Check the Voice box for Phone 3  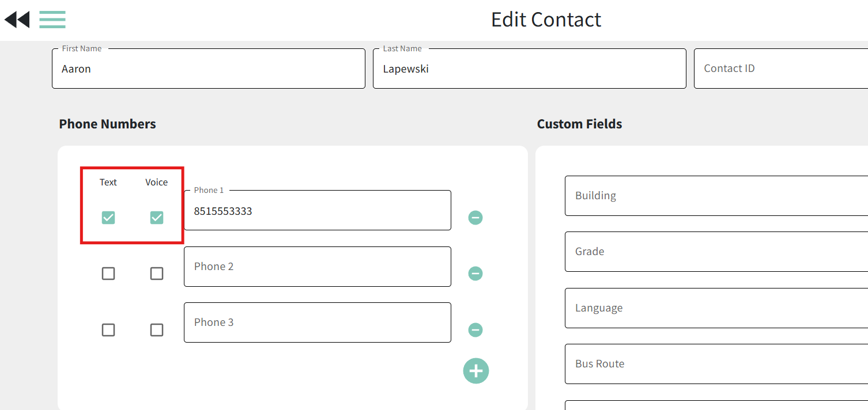click(157, 330)
